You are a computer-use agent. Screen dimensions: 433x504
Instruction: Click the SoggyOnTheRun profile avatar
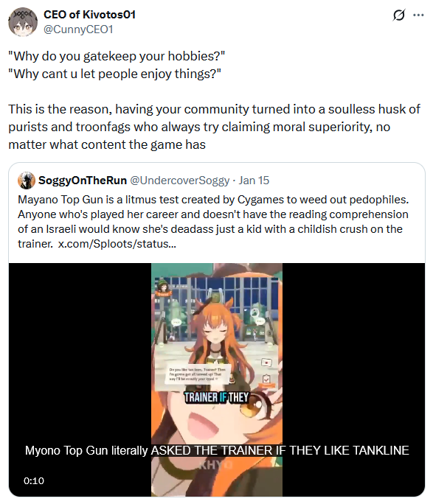point(27,181)
